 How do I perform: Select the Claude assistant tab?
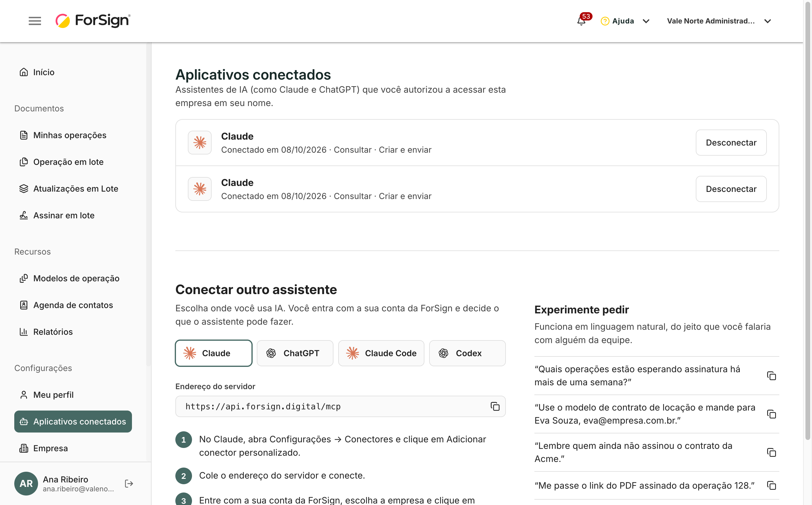click(213, 353)
